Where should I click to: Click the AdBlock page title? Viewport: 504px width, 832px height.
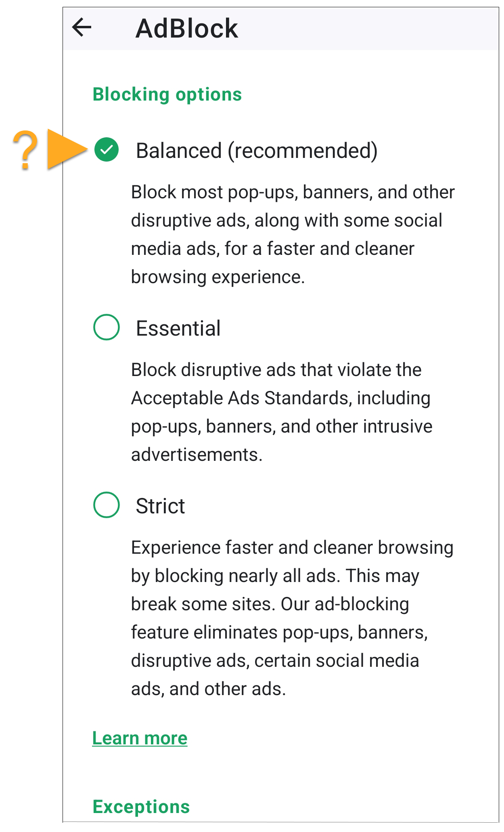click(187, 29)
